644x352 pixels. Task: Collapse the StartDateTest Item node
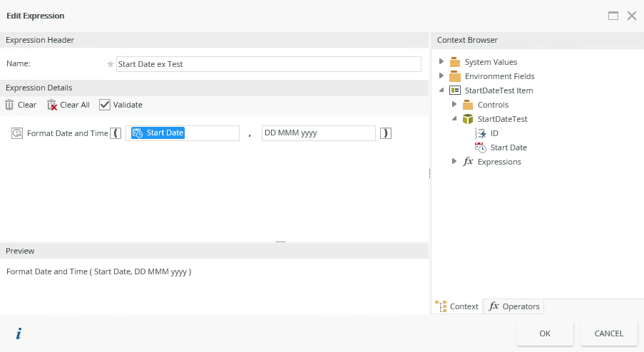tap(442, 90)
